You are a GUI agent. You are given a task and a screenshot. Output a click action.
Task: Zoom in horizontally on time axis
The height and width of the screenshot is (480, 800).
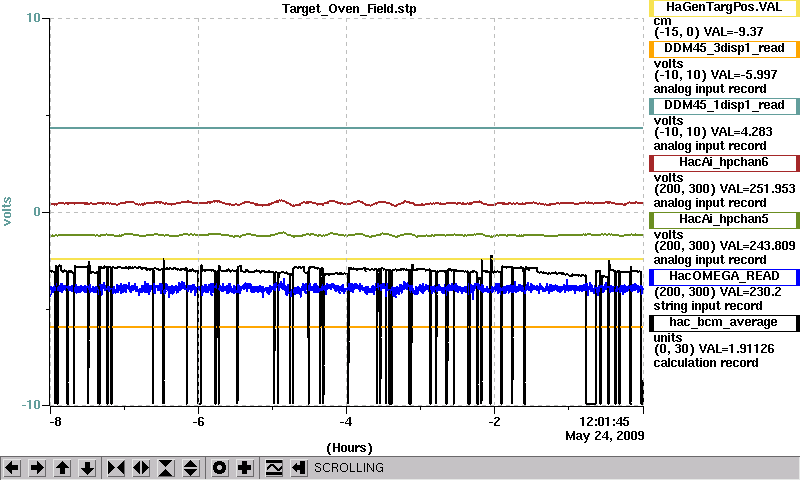116,468
